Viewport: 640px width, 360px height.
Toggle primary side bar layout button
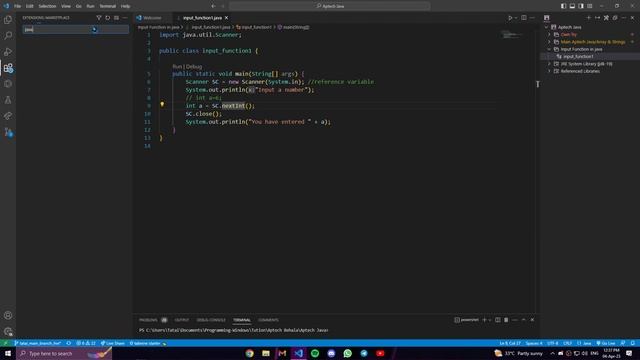coord(563,6)
